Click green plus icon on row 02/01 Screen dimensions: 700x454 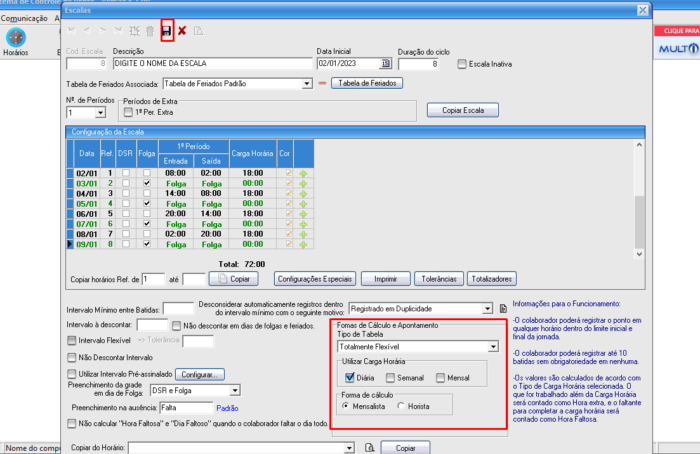(304, 174)
